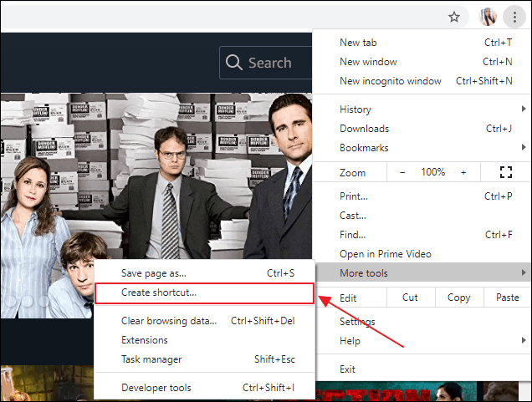Open a New incognito window
Image resolution: width=532 pixels, height=402 pixels.
pos(422,81)
